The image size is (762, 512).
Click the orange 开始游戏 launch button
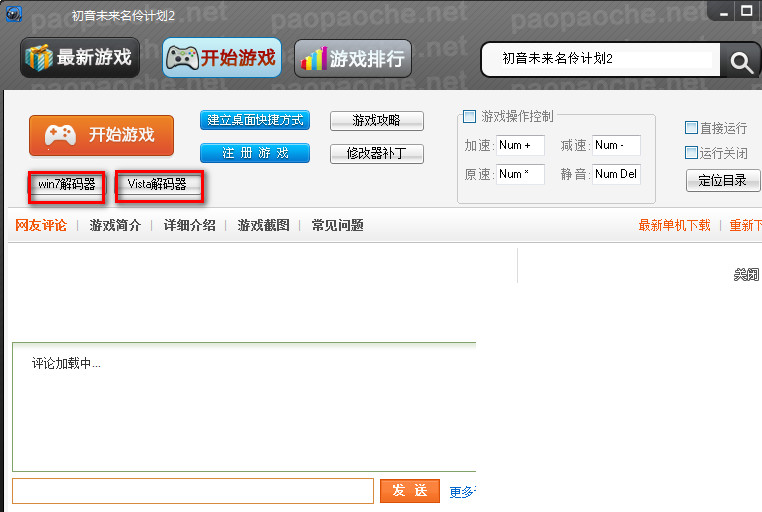102,135
